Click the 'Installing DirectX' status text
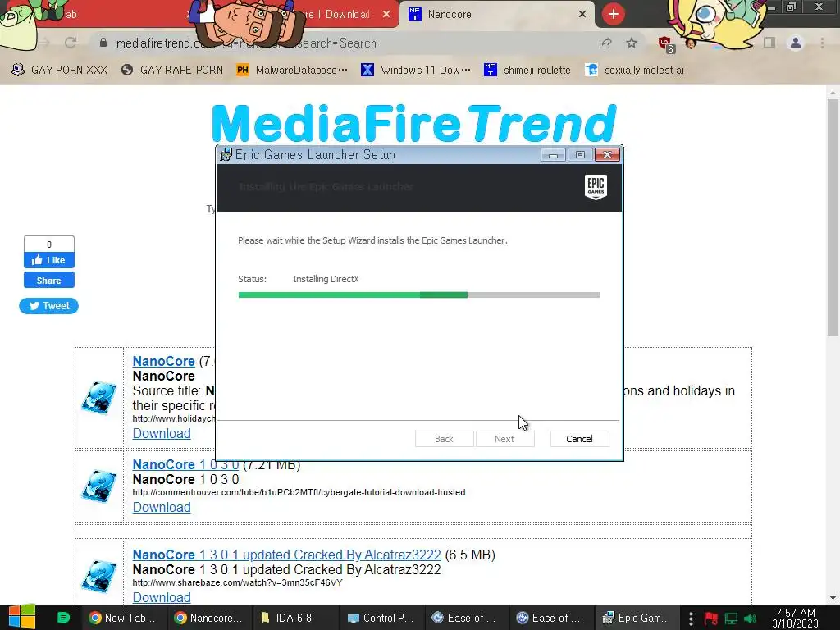Image resolution: width=840 pixels, height=630 pixels. pyautogui.click(x=326, y=279)
